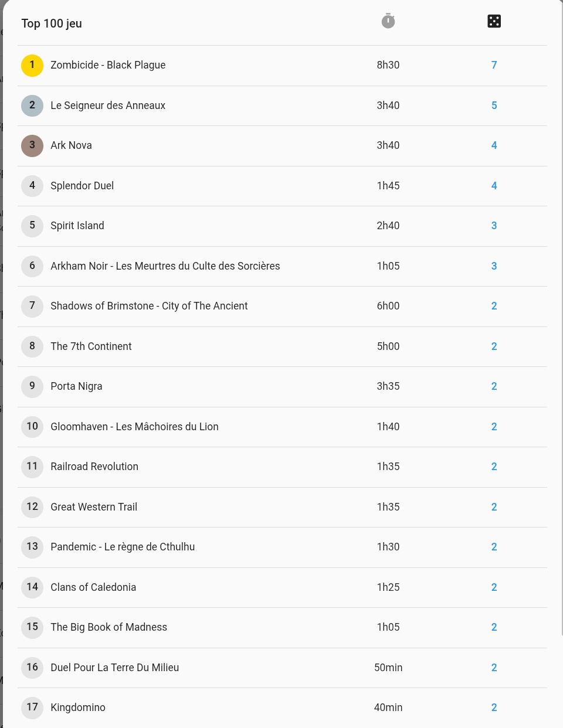Click play count 3 for Spirit Island
563x728 pixels.
pos(494,226)
